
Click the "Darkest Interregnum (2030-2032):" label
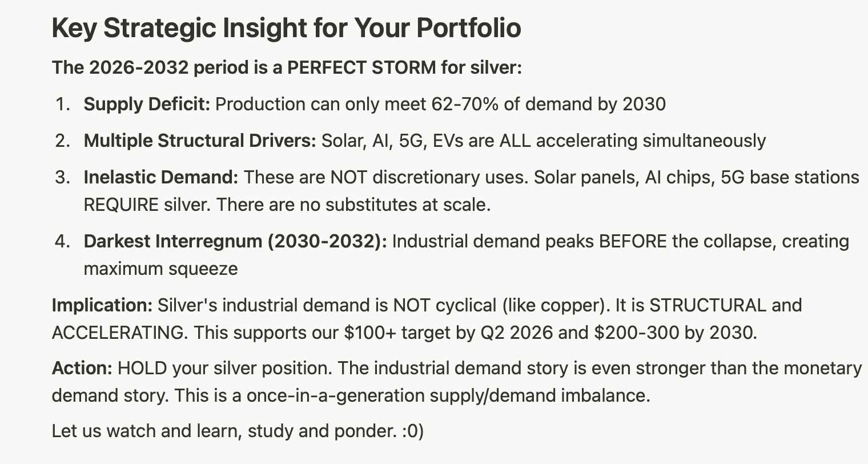(x=235, y=242)
